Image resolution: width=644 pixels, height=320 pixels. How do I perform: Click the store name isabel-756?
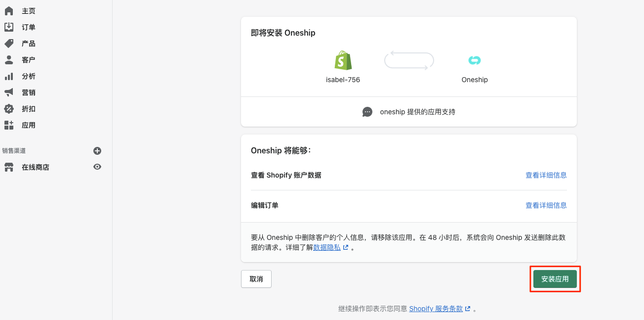click(x=343, y=80)
